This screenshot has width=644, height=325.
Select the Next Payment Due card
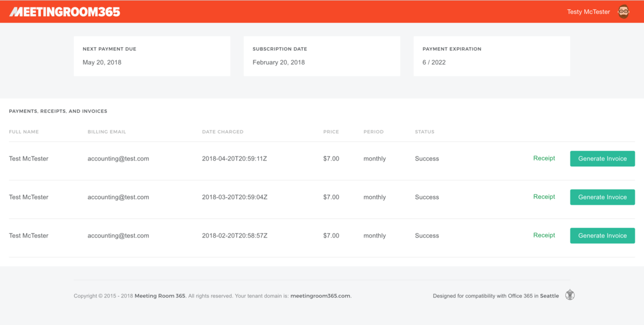pos(152,56)
